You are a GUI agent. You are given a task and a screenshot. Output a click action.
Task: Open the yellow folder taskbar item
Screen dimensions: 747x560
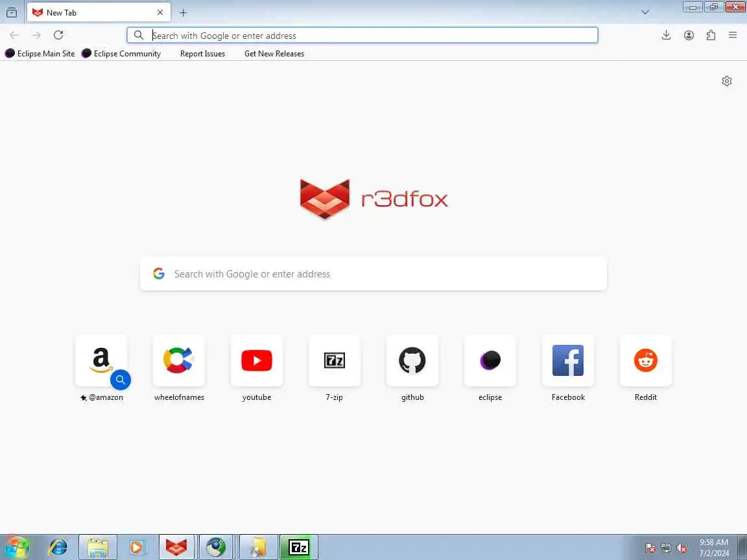coord(258,547)
